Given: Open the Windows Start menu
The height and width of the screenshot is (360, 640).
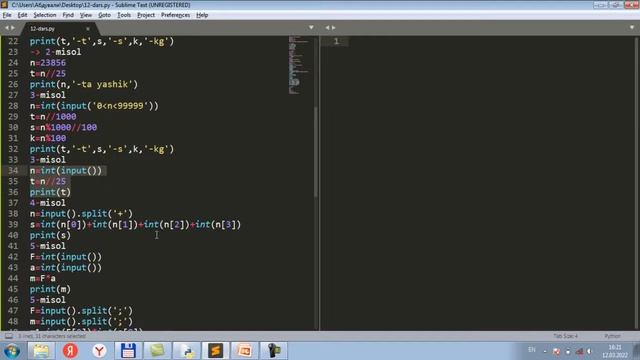Looking at the screenshot, I should click(12, 351).
